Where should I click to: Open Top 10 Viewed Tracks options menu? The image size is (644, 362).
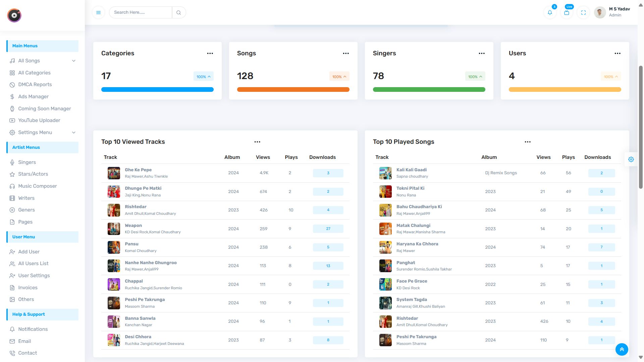click(x=257, y=142)
